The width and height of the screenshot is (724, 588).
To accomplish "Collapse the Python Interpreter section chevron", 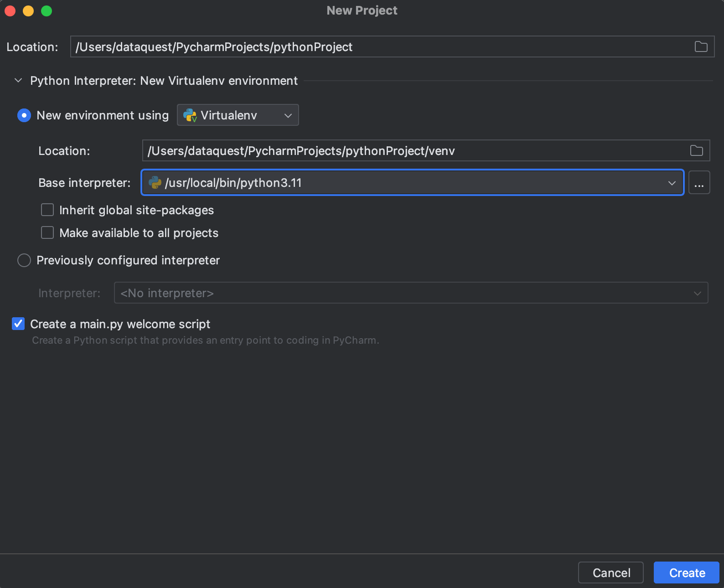I will coord(18,81).
